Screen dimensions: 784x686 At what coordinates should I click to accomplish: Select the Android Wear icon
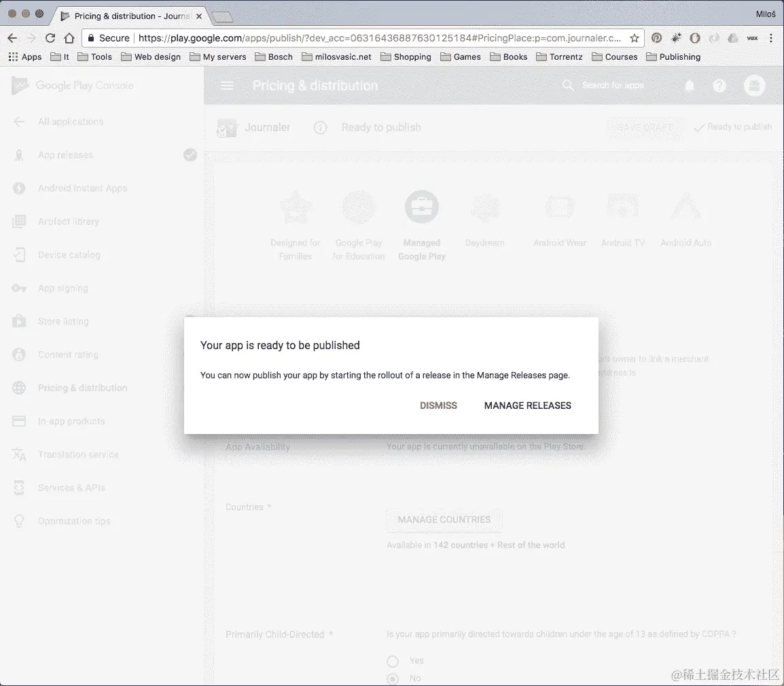tap(560, 206)
